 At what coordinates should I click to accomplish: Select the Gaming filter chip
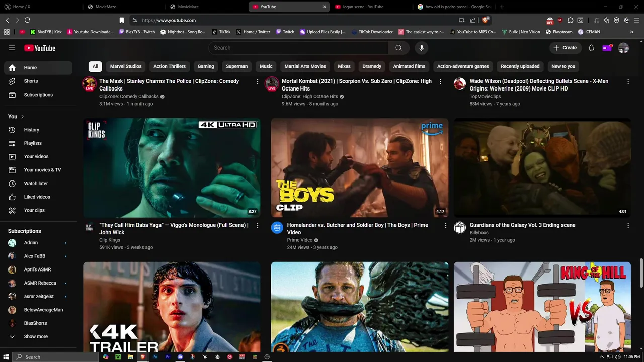(206, 66)
